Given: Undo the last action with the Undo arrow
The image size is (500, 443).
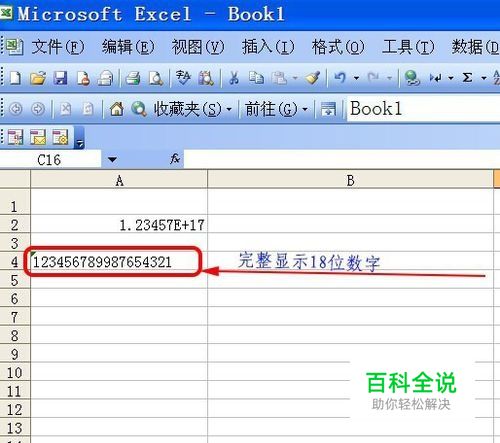Looking at the screenshot, I should coord(340,78).
